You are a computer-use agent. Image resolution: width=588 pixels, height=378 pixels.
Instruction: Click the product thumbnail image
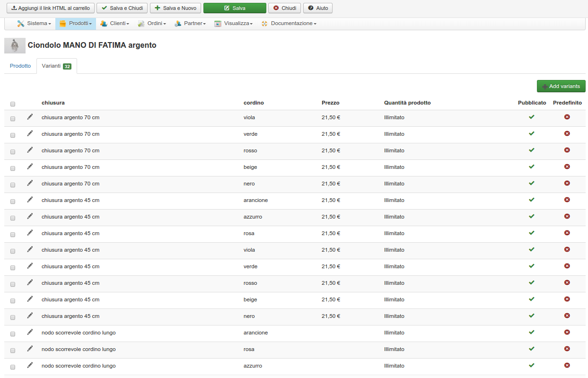click(x=15, y=45)
